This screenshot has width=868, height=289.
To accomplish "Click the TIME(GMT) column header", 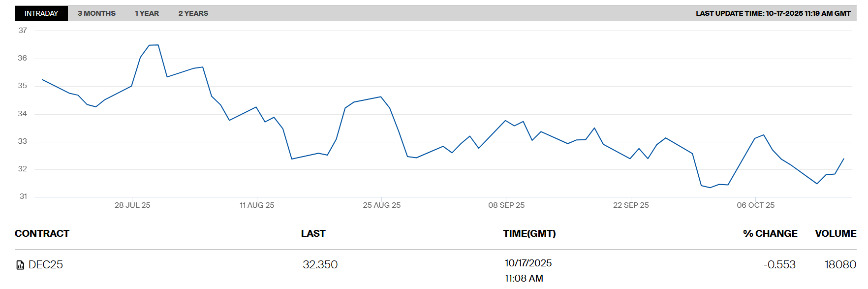I will (529, 233).
